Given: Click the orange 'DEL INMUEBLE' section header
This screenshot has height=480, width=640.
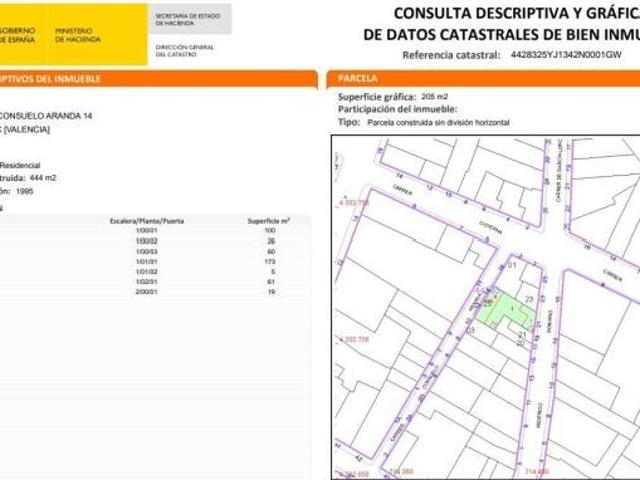Looking at the screenshot, I should click(158, 79).
